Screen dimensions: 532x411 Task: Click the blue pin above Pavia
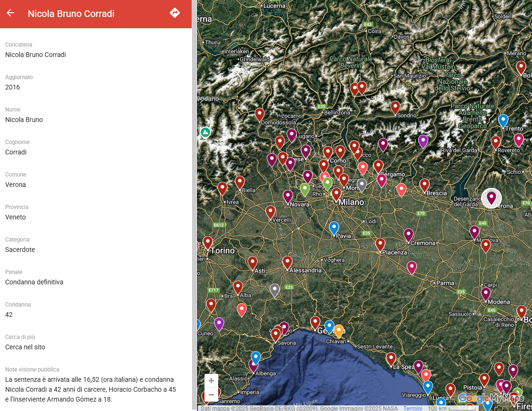pyautogui.click(x=334, y=228)
